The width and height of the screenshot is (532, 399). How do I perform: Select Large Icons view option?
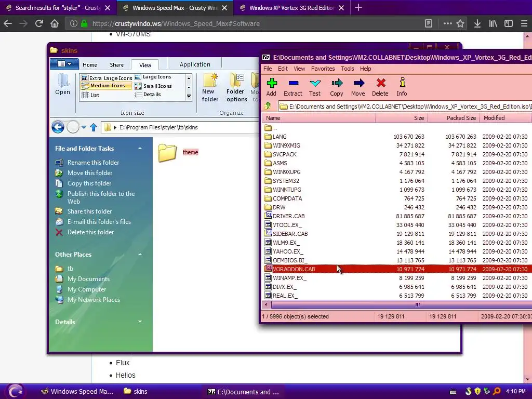point(153,77)
